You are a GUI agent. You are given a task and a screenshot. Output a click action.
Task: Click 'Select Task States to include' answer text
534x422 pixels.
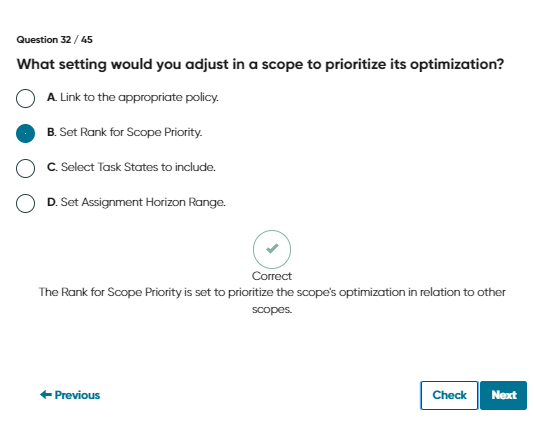coord(138,167)
